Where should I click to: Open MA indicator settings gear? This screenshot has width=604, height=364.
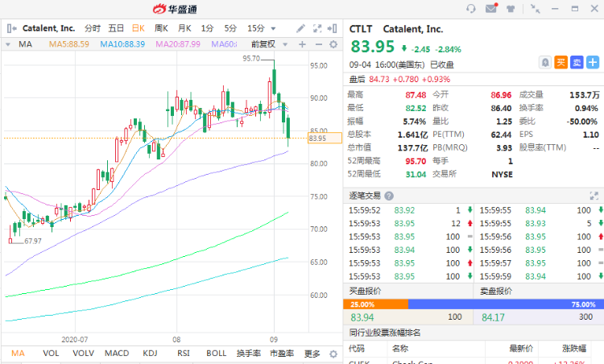click(333, 44)
